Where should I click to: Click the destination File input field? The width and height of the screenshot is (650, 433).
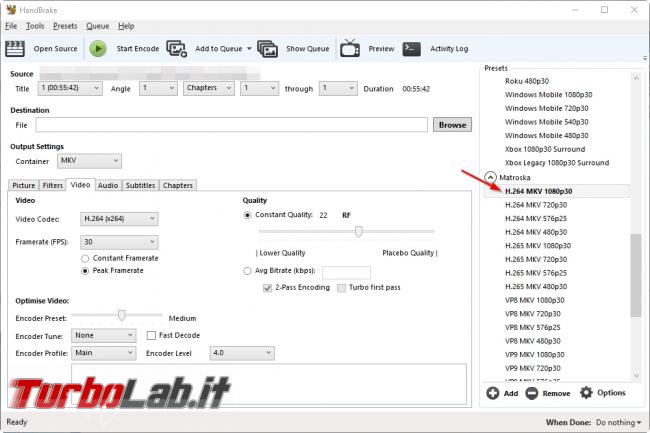[x=231, y=125]
